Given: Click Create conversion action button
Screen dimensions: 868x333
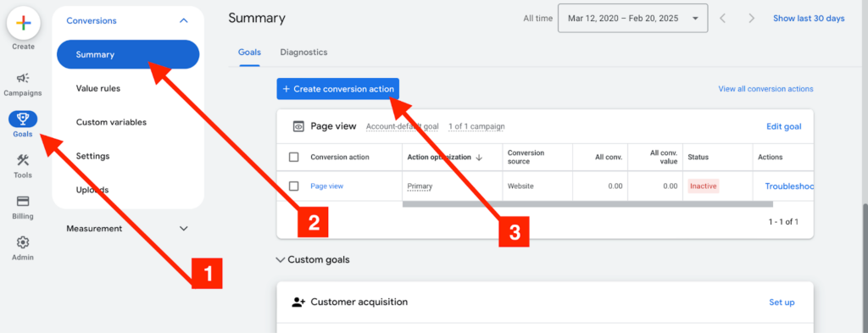Looking at the screenshot, I should (x=337, y=88).
